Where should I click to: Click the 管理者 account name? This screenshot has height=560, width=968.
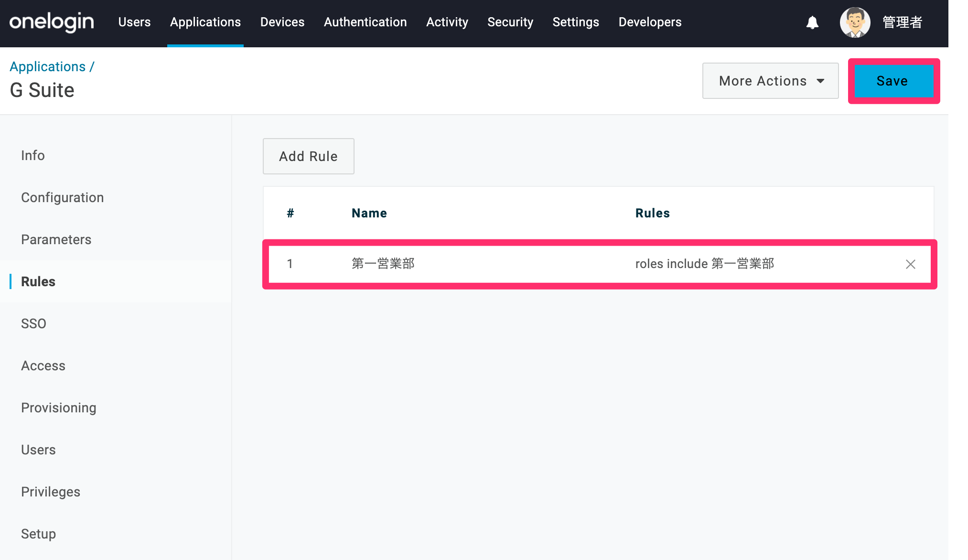click(902, 22)
